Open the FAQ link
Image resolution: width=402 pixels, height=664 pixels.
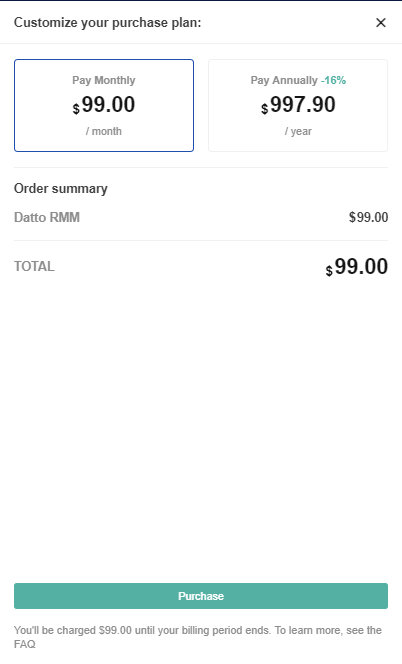[x=25, y=645]
